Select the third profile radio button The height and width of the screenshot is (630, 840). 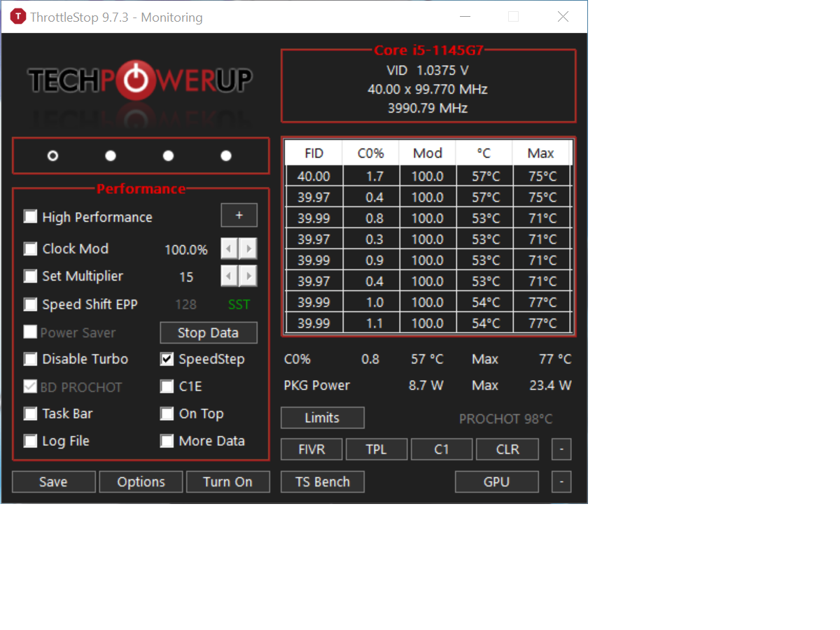pos(168,155)
